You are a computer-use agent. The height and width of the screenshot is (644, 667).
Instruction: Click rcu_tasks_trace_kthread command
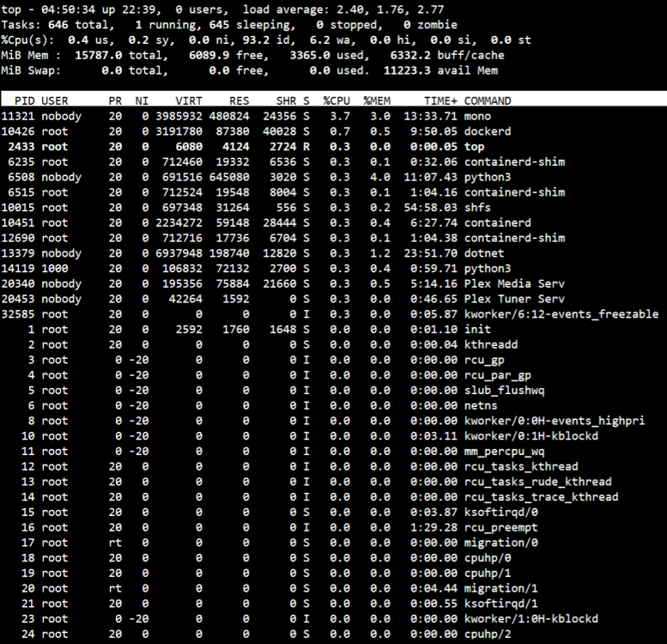[541, 497]
